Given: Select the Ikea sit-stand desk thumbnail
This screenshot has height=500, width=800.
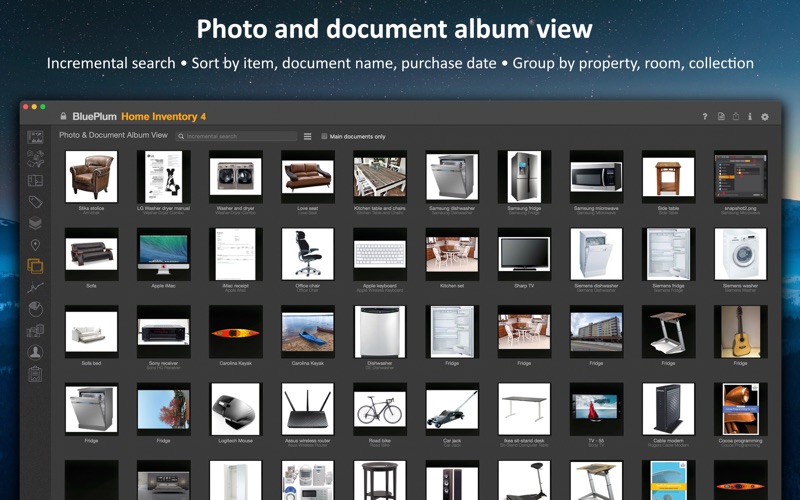Looking at the screenshot, I should pyautogui.click(x=524, y=409).
